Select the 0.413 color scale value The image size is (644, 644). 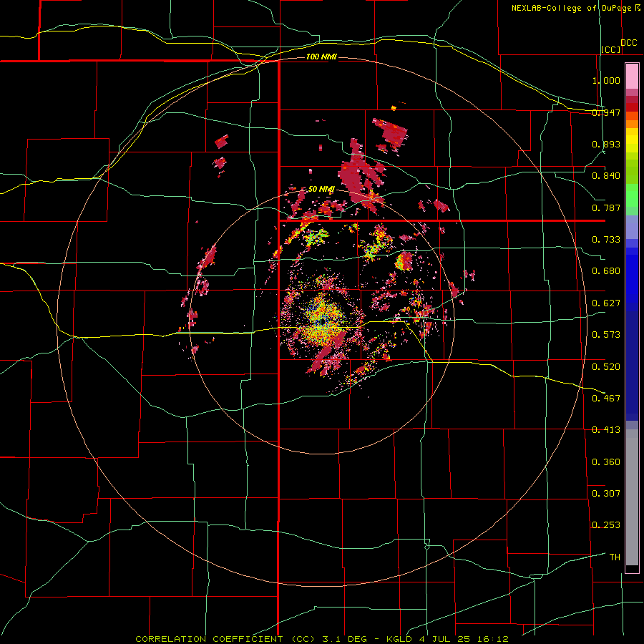(x=606, y=430)
